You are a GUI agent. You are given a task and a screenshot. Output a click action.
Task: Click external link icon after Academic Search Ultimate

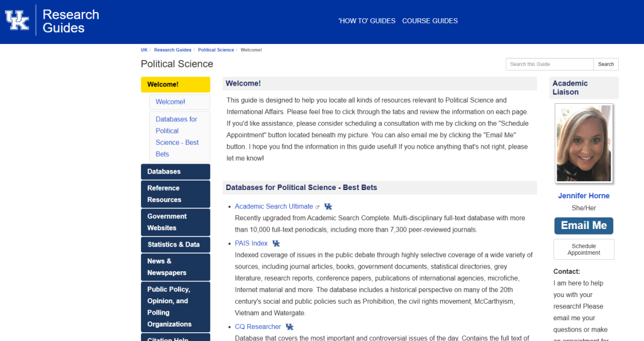click(x=318, y=207)
